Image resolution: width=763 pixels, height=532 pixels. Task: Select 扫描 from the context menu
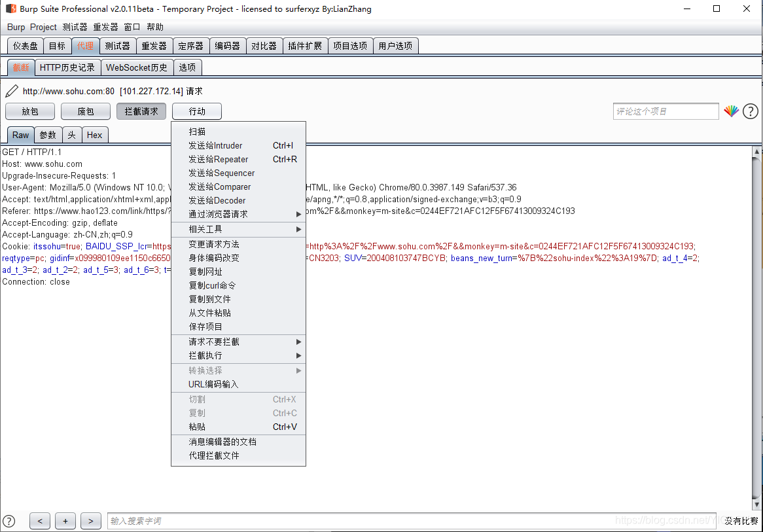(x=238, y=132)
